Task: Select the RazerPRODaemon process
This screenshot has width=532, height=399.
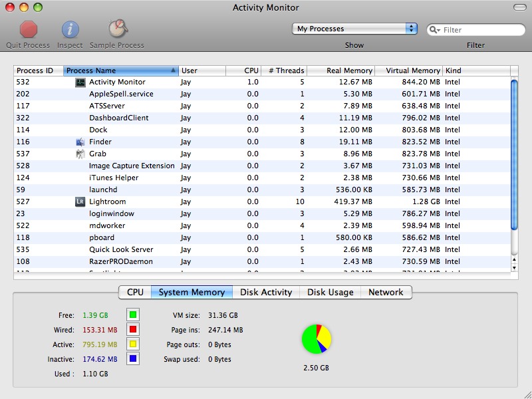Action: tap(262, 261)
